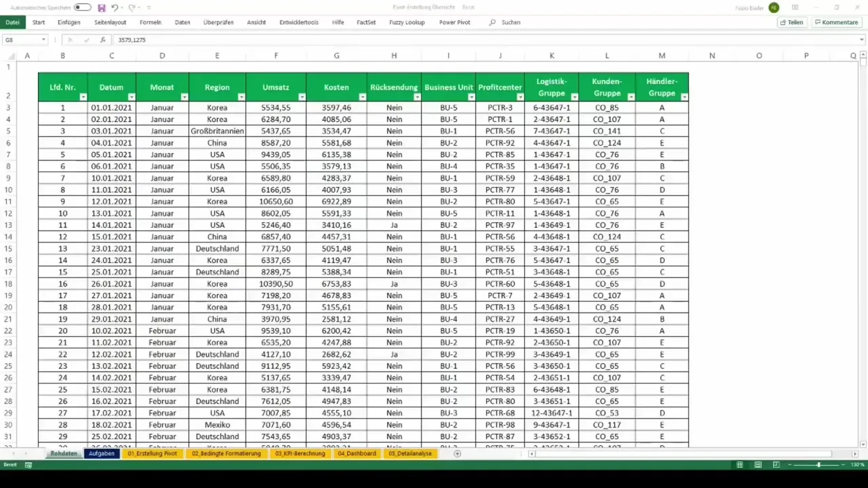Select column header F

276,56
